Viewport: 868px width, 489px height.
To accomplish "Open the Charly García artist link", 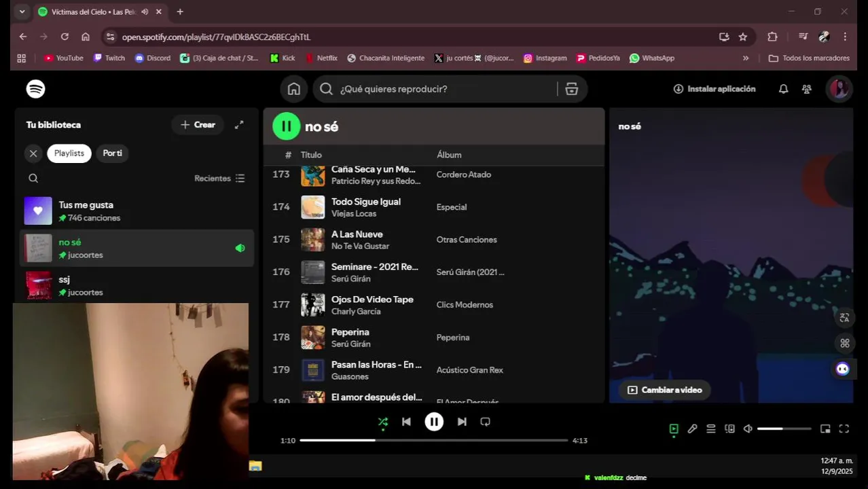I will pyautogui.click(x=355, y=312).
